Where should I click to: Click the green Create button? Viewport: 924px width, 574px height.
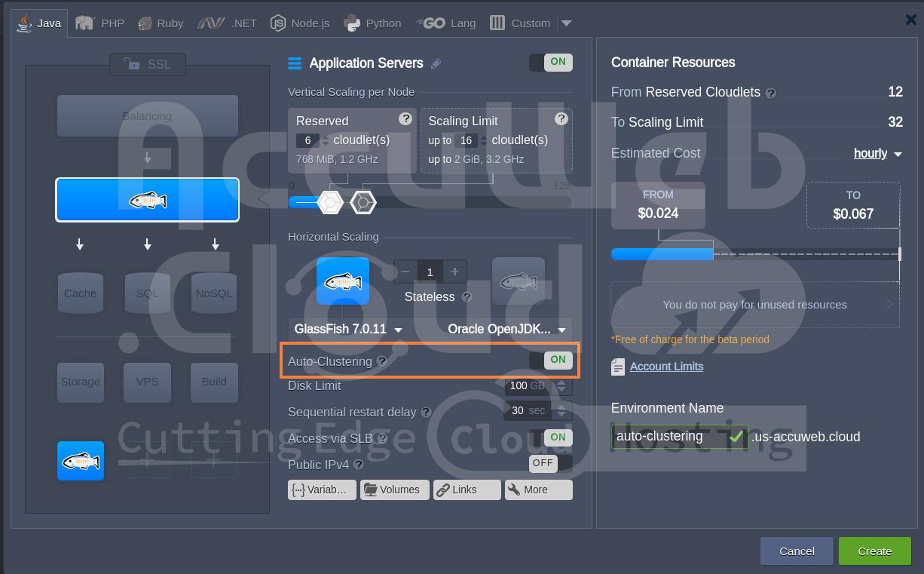click(x=874, y=551)
